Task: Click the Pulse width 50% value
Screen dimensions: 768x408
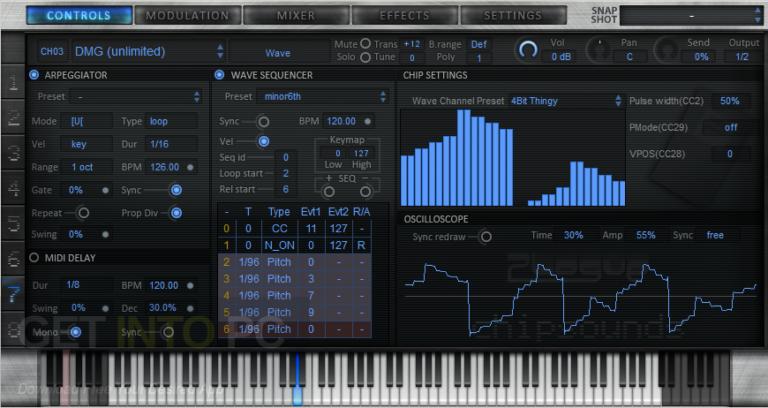Action: click(x=729, y=101)
